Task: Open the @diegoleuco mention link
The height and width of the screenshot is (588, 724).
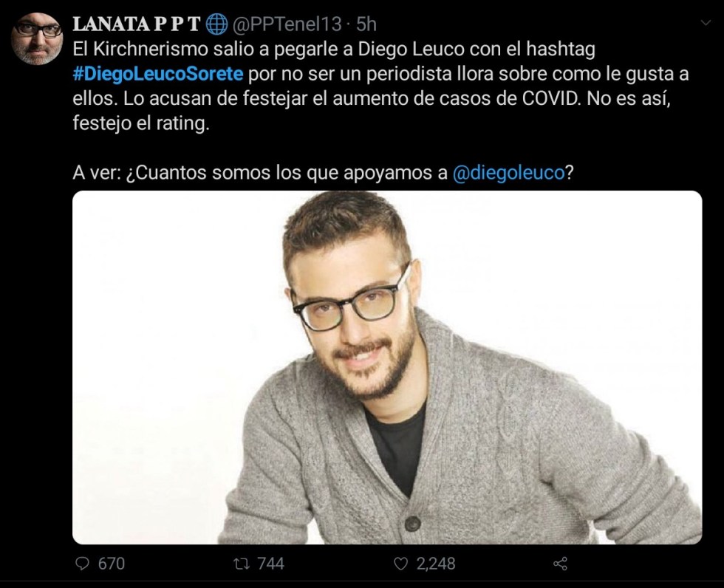Action: tap(508, 173)
